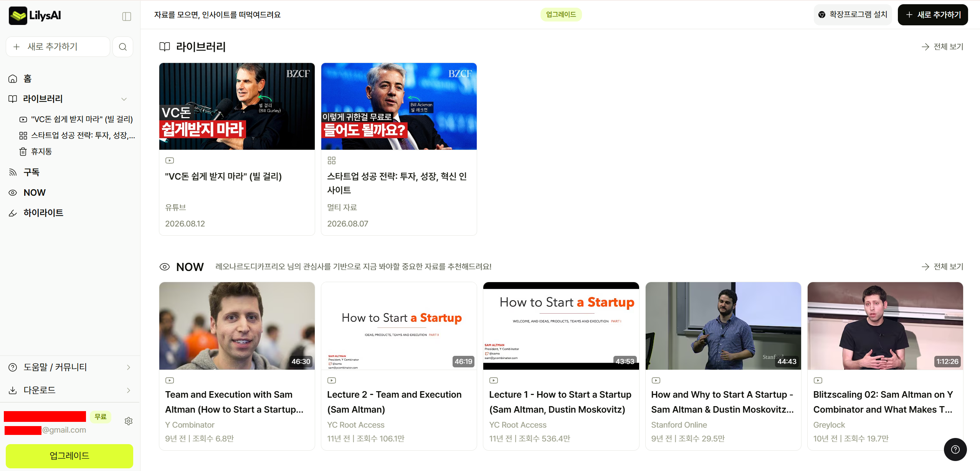Click sidebar '새로 추가하기' input box

[58, 47]
